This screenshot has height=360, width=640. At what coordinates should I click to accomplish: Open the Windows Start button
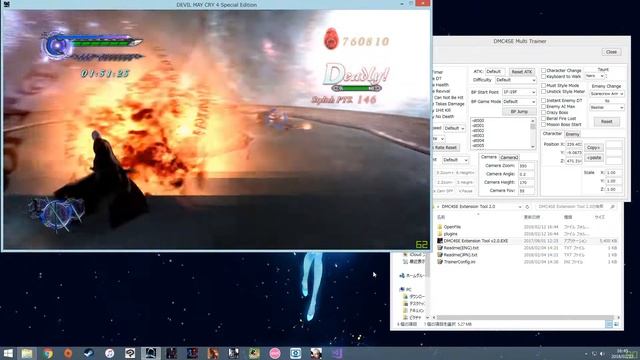pyautogui.click(x=8, y=353)
